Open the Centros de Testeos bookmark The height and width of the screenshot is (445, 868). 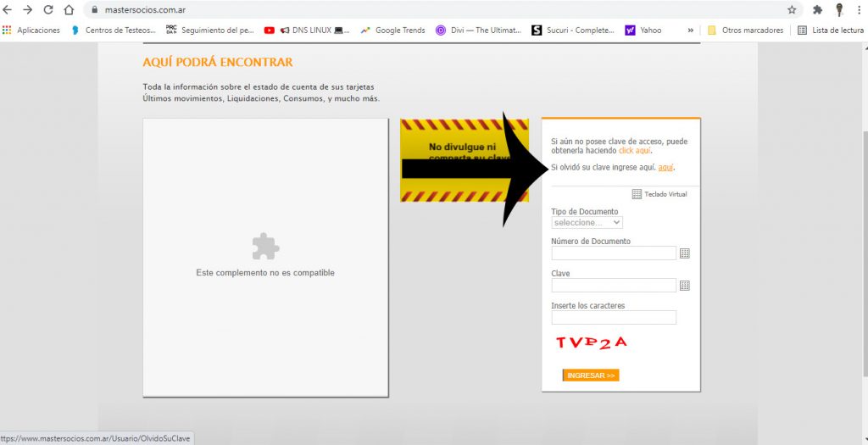coord(114,31)
